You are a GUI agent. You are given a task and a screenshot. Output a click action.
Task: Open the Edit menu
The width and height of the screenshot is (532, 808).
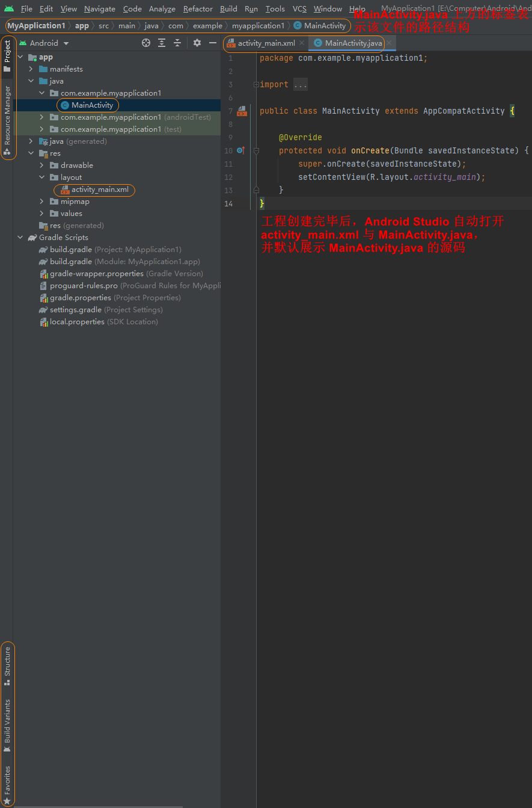pyautogui.click(x=46, y=9)
